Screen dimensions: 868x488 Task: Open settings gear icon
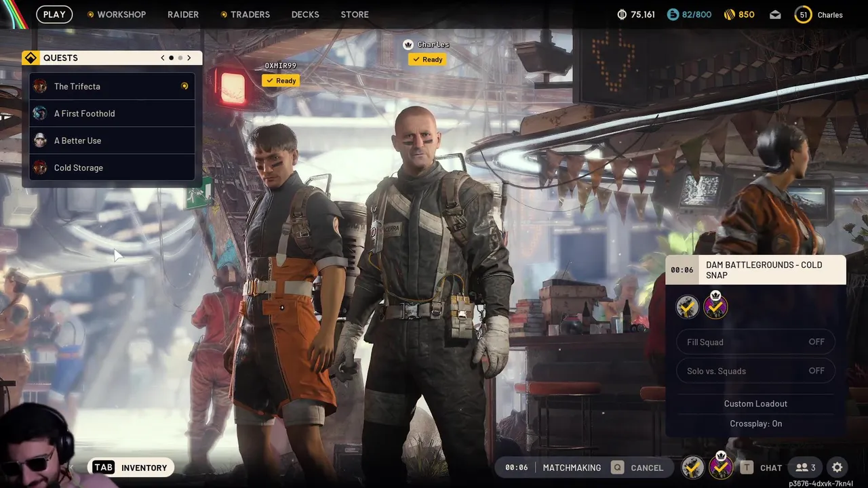pyautogui.click(x=837, y=468)
